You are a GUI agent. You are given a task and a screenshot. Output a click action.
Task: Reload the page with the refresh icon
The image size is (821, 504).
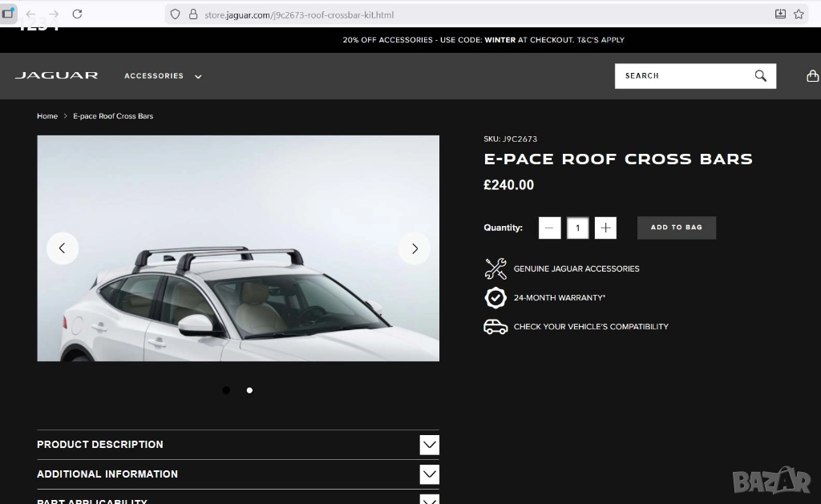click(77, 14)
